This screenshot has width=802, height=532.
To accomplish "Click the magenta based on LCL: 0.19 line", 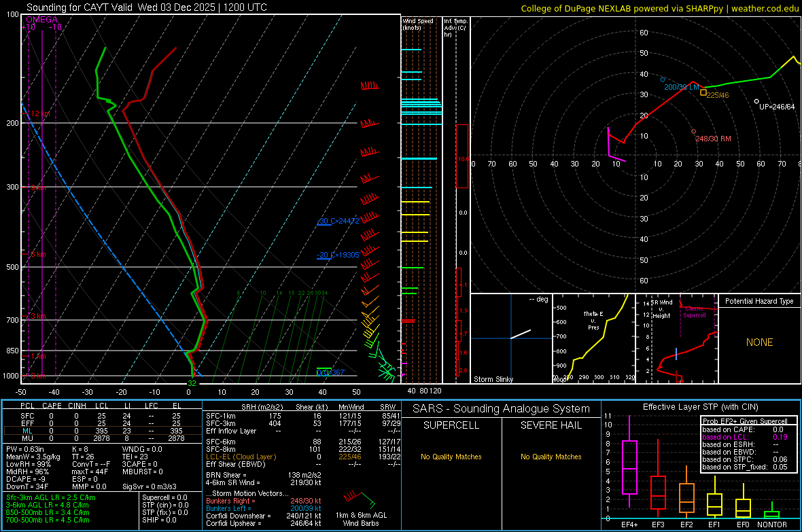I will pyautogui.click(x=745, y=437).
